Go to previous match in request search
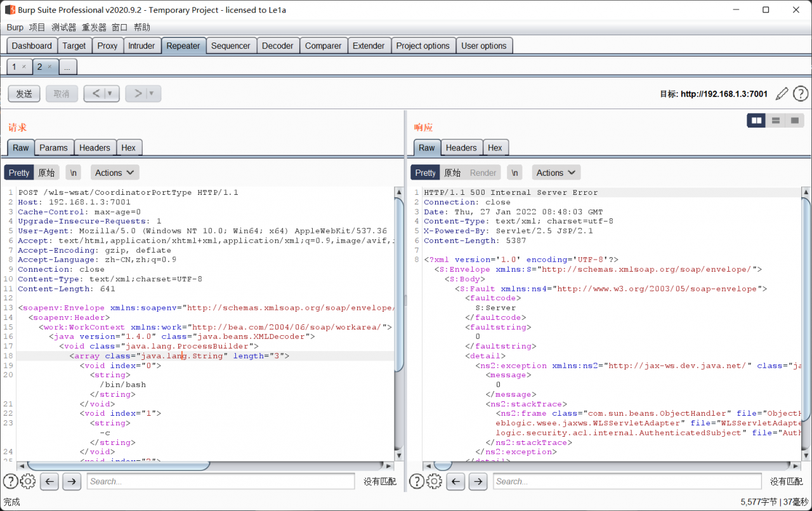This screenshot has width=812, height=511. click(49, 481)
